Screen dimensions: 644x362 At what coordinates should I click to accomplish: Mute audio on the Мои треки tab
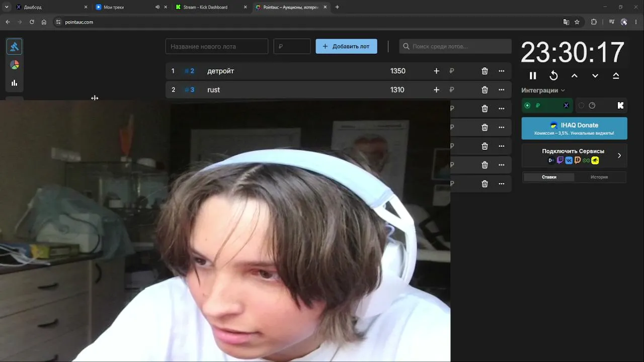tap(157, 7)
